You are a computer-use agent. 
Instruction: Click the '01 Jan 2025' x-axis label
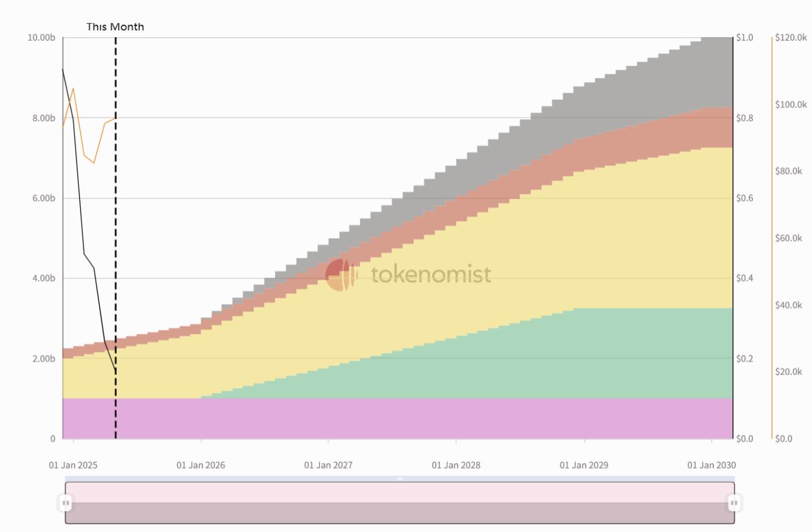point(73,465)
